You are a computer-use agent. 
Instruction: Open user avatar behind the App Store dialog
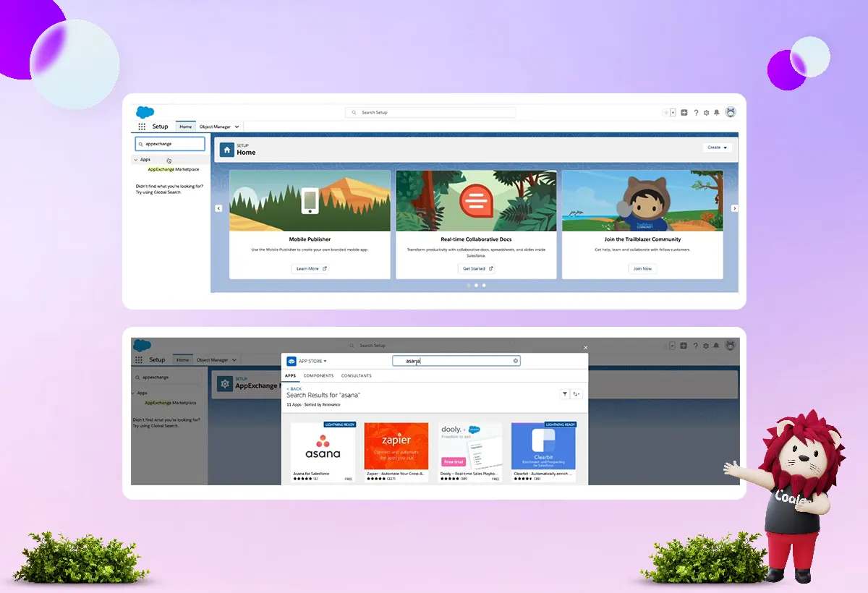coord(731,345)
